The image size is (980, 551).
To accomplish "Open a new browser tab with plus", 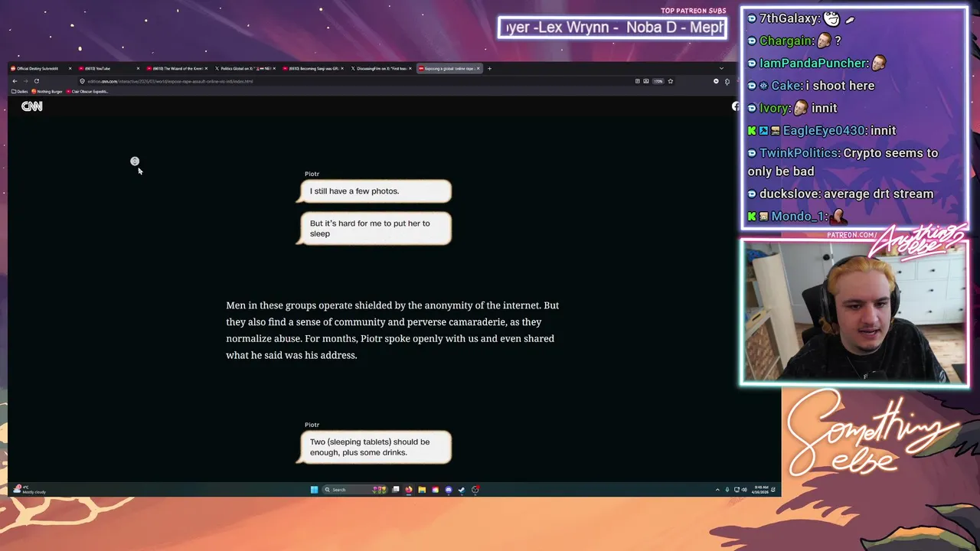I will pos(489,68).
